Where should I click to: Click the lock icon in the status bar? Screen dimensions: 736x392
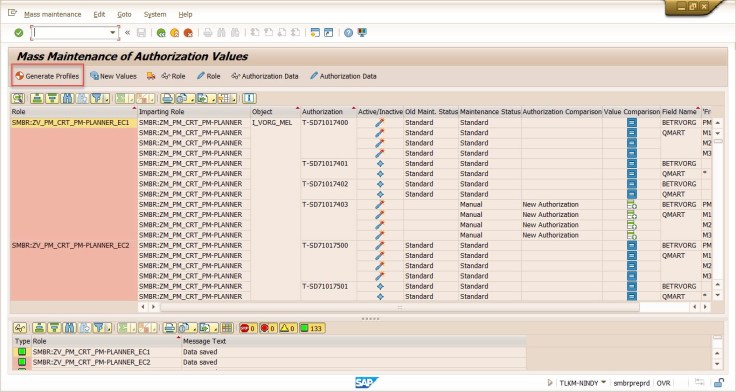click(719, 383)
